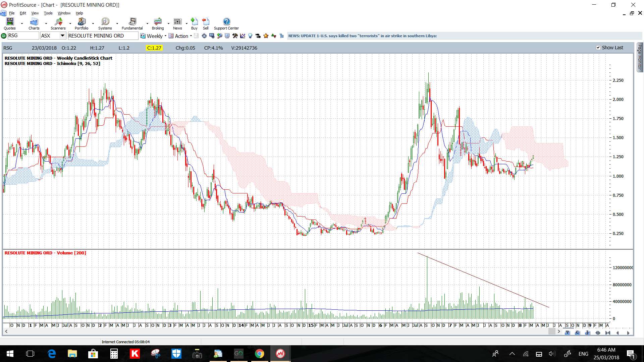The width and height of the screenshot is (644, 362).
Task: Open the Windows Start menu
Action: click(x=10, y=354)
